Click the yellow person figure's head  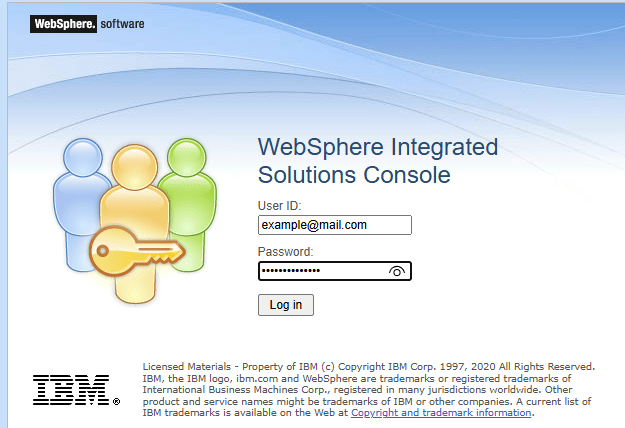pyautogui.click(x=133, y=166)
